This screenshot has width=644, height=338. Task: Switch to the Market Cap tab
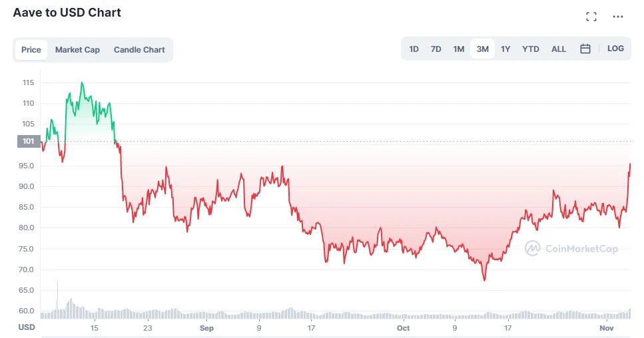[x=77, y=50]
